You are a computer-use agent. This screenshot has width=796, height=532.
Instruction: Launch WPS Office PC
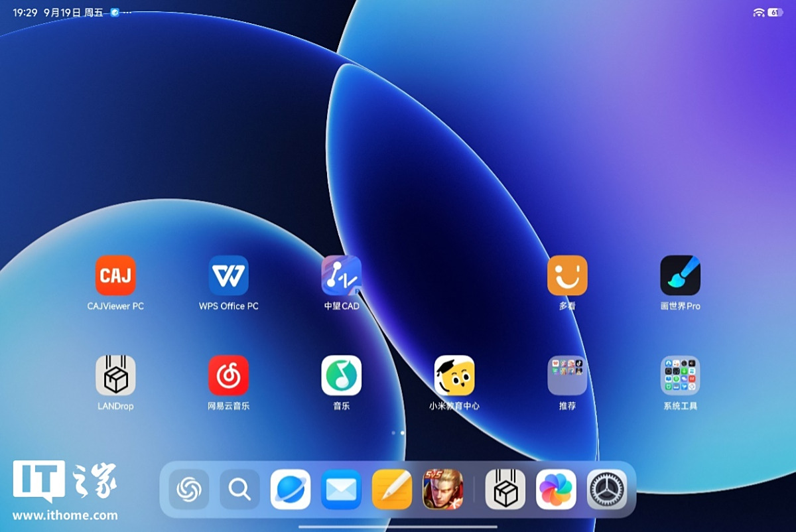click(228, 275)
